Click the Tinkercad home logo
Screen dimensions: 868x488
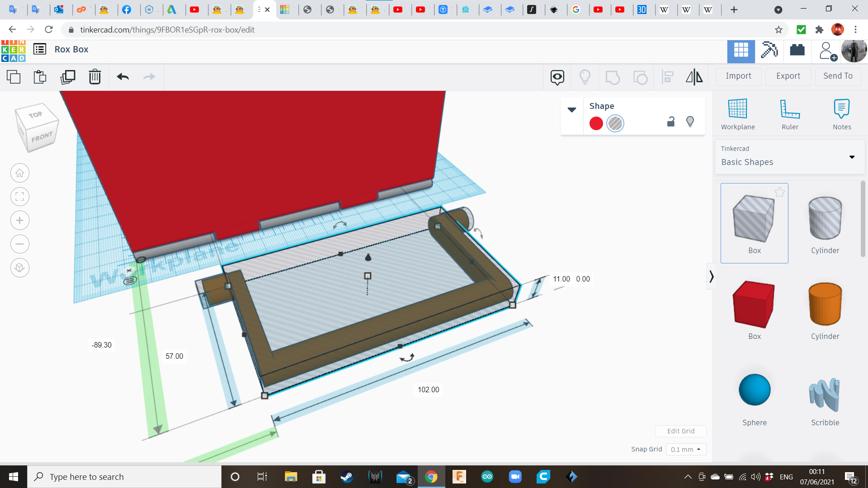pyautogui.click(x=14, y=49)
